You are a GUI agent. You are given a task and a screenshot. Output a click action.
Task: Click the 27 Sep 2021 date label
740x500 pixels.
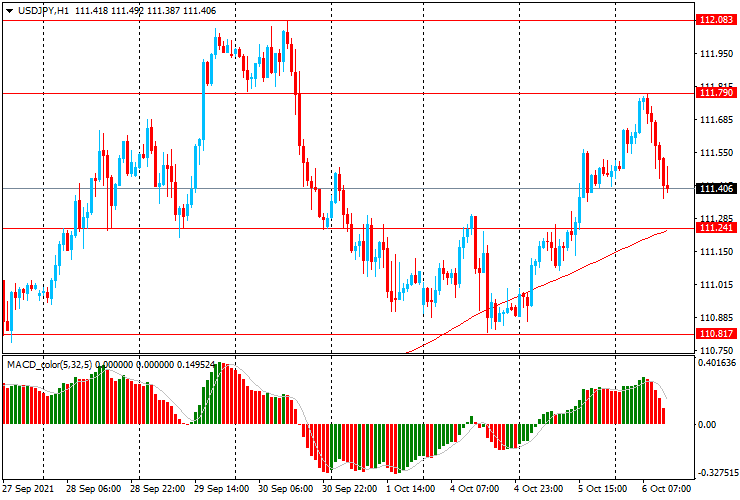(x=29, y=490)
